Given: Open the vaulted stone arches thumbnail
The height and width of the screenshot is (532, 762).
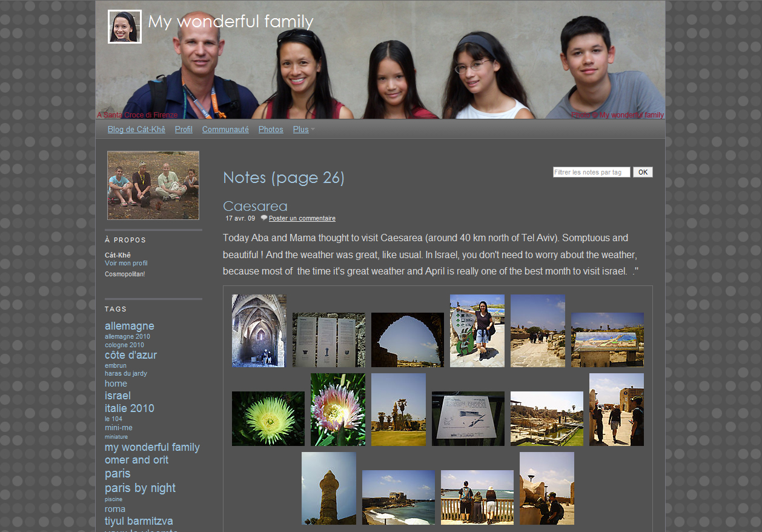Looking at the screenshot, I should [x=259, y=331].
